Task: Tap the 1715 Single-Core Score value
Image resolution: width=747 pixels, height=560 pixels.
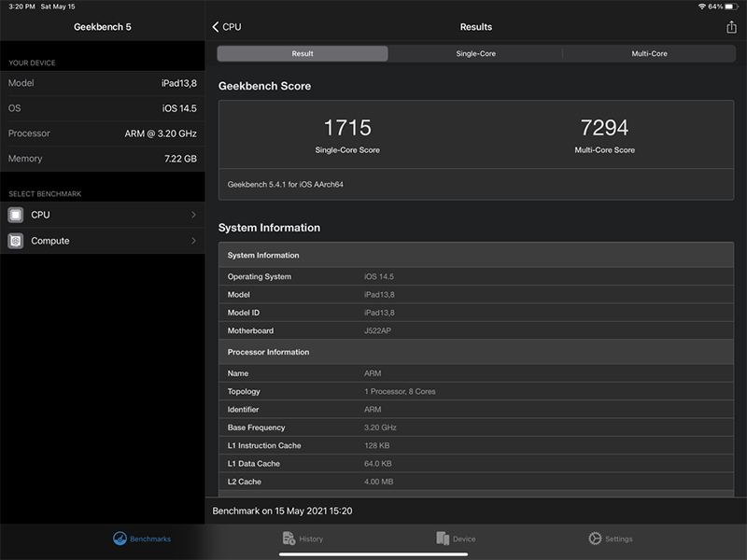Action: click(x=347, y=128)
